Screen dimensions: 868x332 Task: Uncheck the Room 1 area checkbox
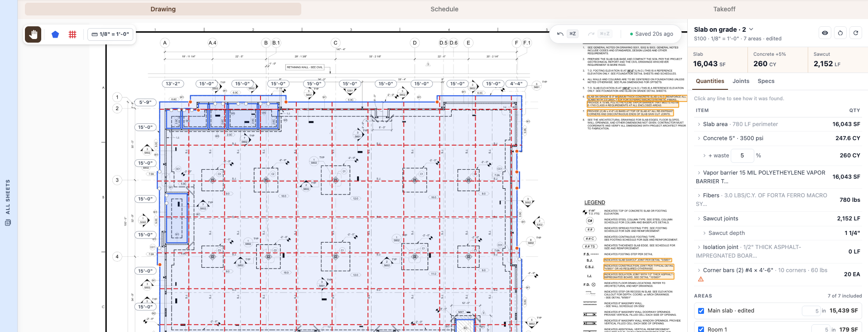(701, 329)
